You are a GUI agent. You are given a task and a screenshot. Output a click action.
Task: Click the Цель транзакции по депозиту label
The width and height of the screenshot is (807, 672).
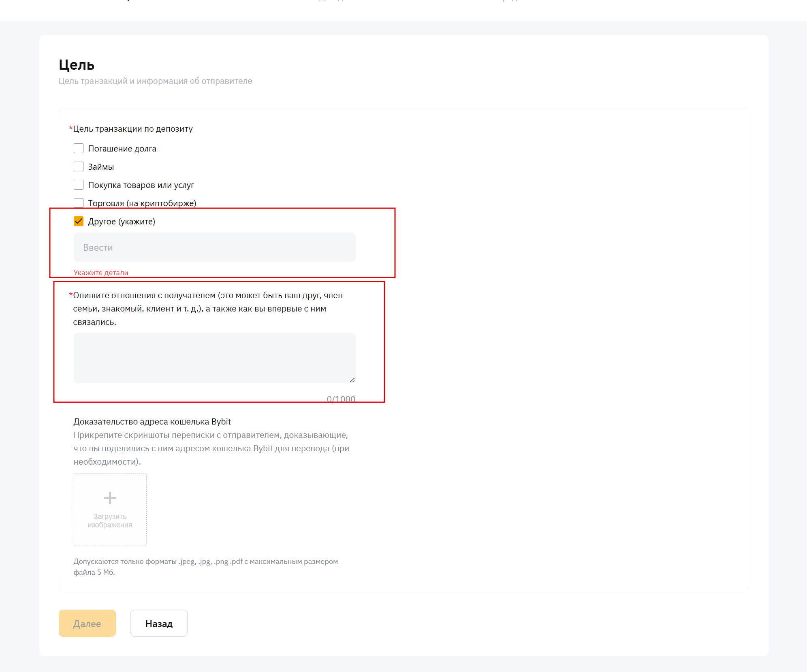tap(132, 129)
